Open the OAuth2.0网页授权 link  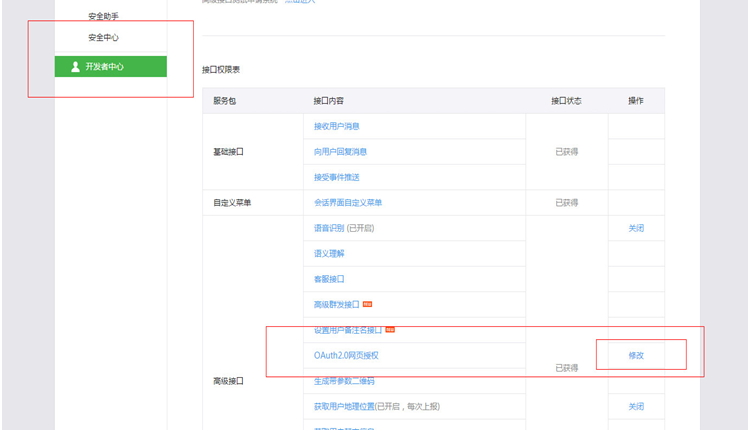(346, 356)
